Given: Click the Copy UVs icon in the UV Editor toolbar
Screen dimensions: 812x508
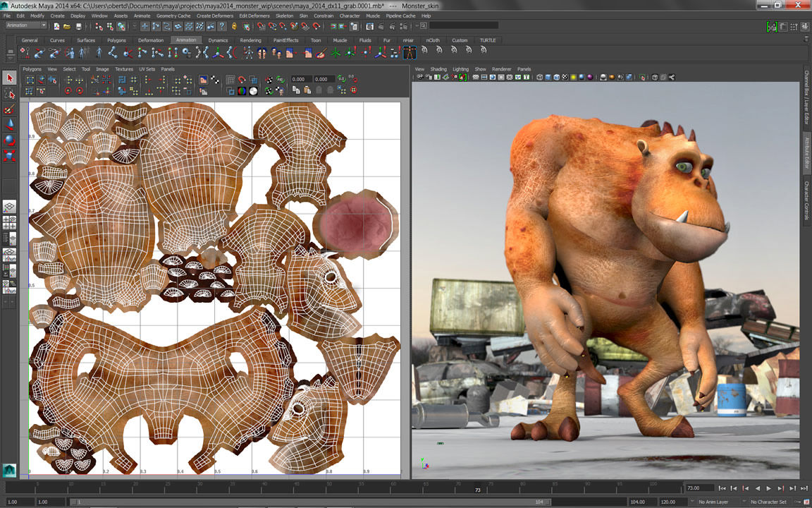Looking at the screenshot, I should (x=296, y=91).
